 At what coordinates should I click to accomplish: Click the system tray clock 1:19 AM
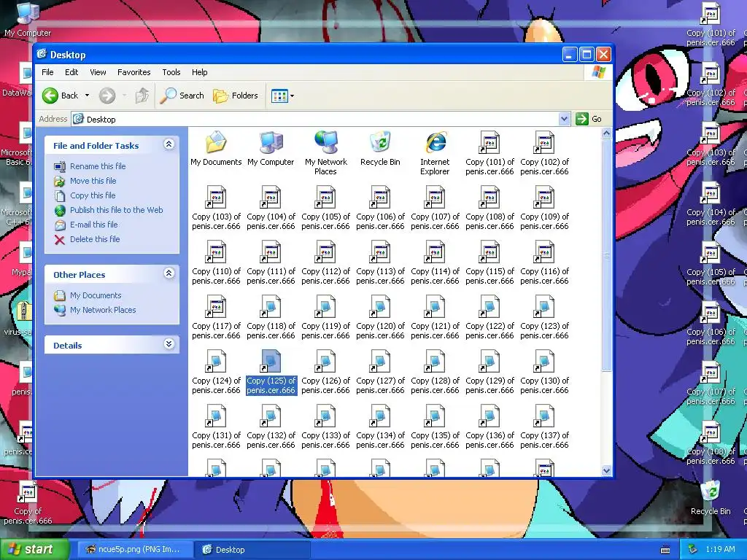click(x=720, y=550)
